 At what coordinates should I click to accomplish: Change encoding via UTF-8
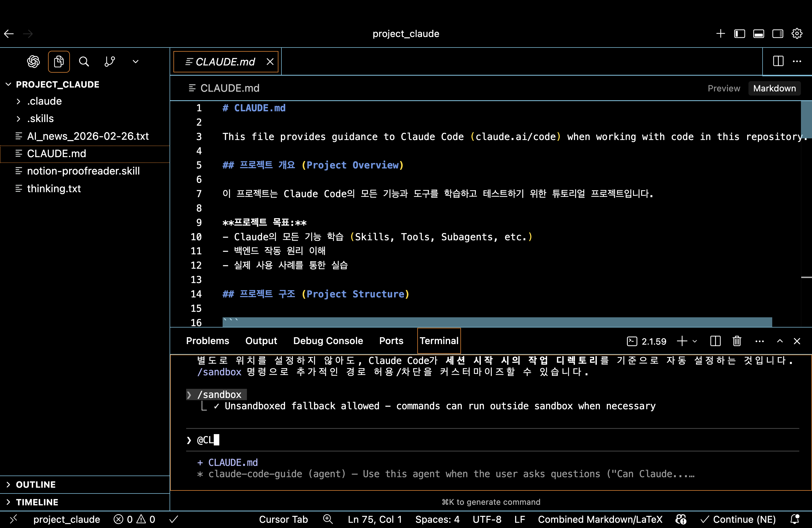click(487, 519)
